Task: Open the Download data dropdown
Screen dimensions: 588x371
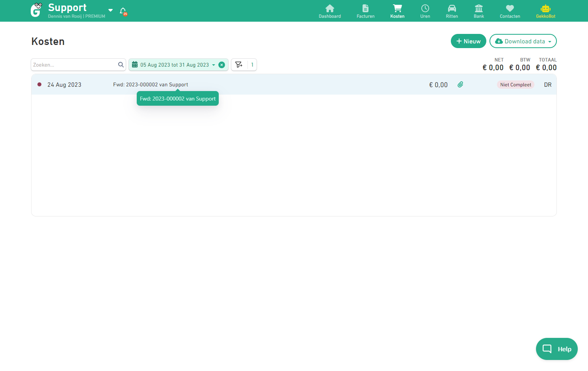Action: (523, 41)
